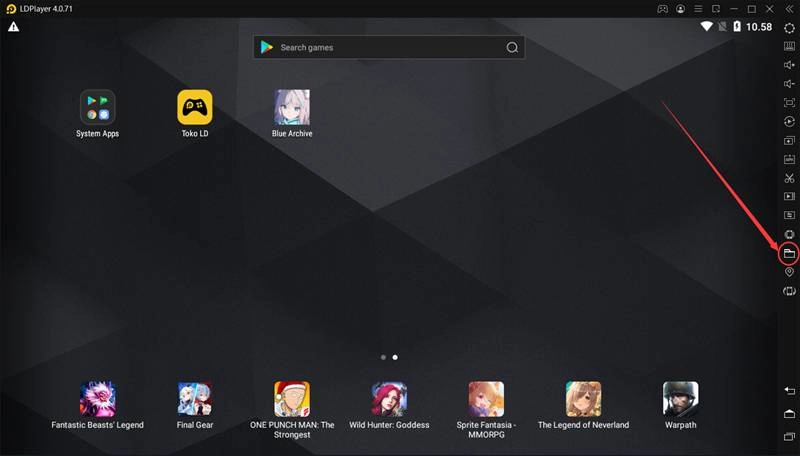Click the LDPlayer 4.0.71 title text
The image size is (800, 456).
pyautogui.click(x=46, y=9)
